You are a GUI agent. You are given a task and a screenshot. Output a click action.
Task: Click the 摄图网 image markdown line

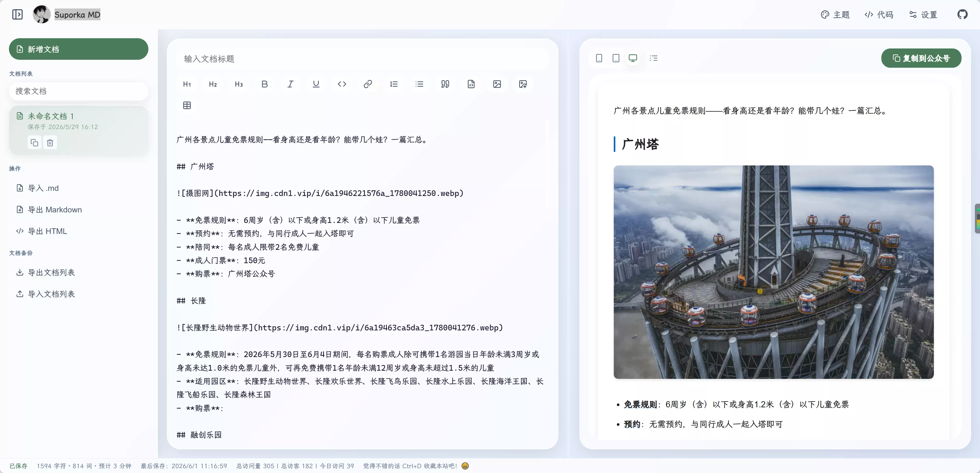point(320,193)
